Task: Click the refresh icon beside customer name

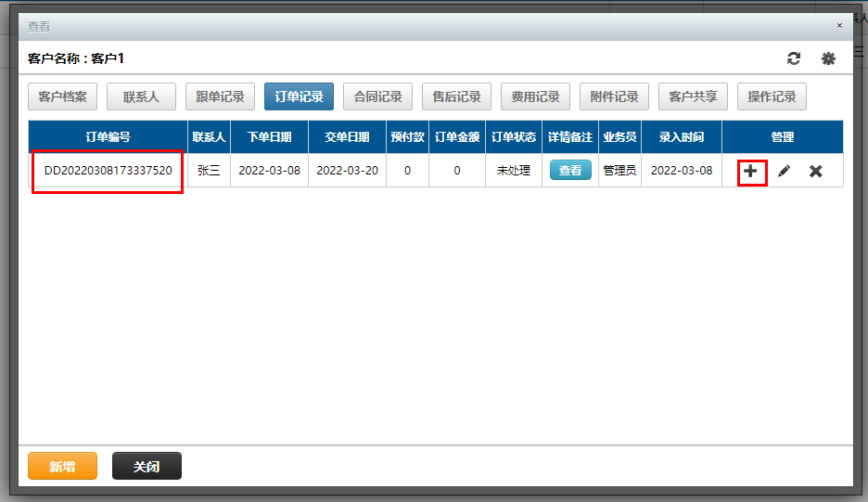Action: click(x=793, y=58)
